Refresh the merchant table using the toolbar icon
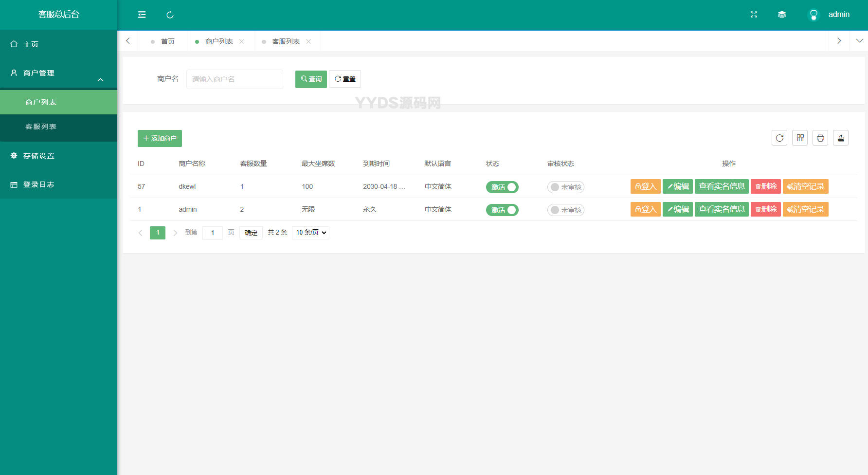The height and width of the screenshot is (475, 868). (779, 138)
